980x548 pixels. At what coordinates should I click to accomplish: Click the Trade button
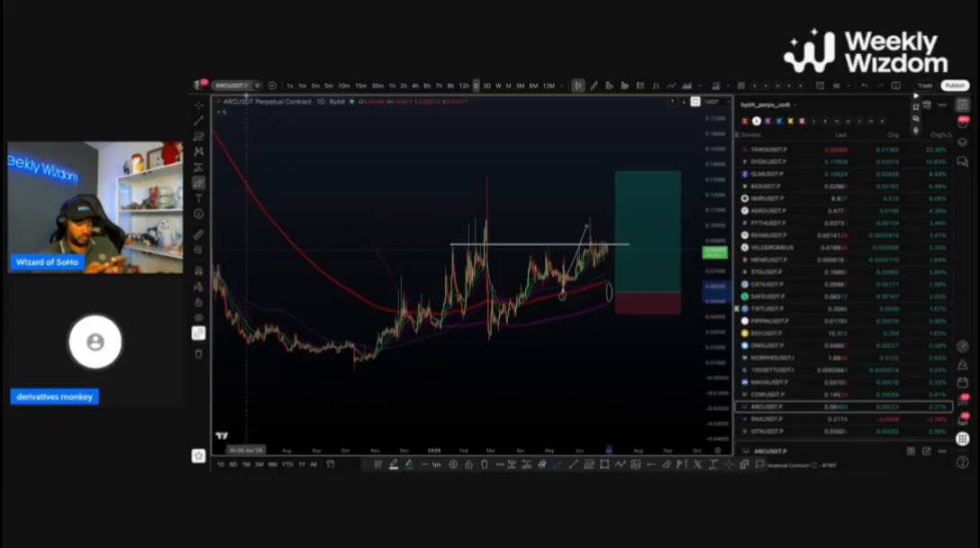coord(925,86)
